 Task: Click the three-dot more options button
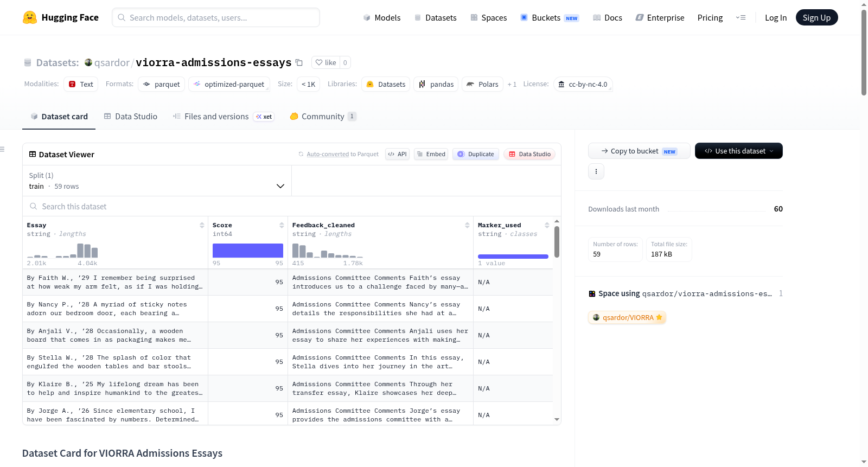pyautogui.click(x=596, y=171)
